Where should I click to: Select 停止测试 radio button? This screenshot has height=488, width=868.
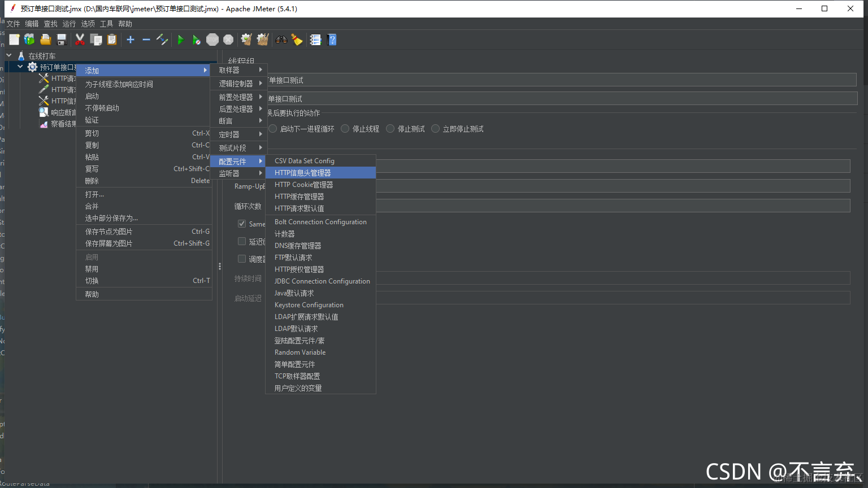tap(390, 129)
